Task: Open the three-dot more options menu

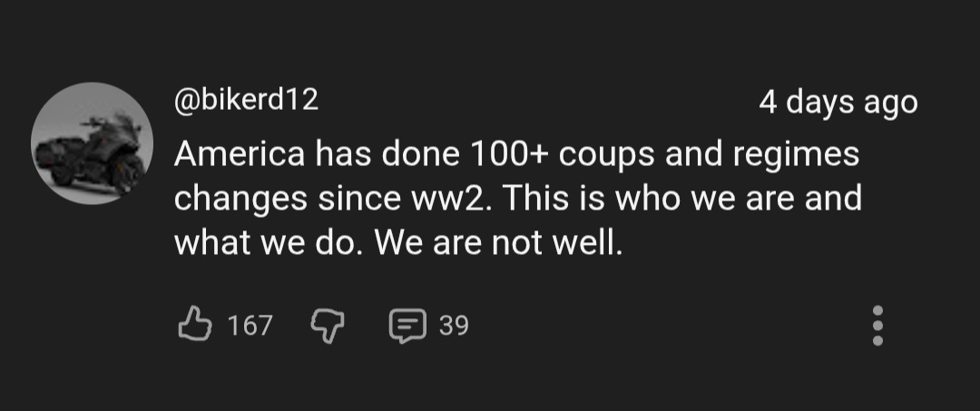Action: pyautogui.click(x=877, y=325)
